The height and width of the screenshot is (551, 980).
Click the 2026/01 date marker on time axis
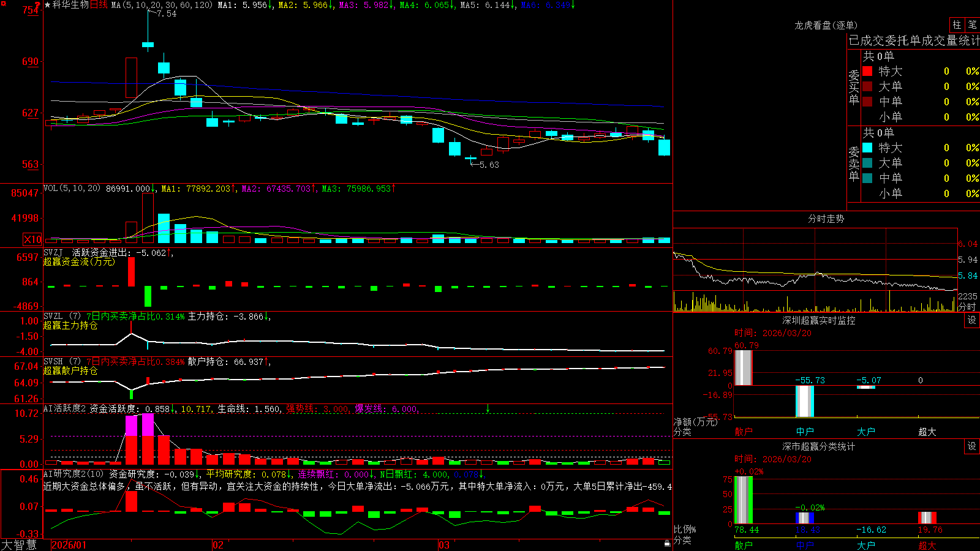pos(69,545)
